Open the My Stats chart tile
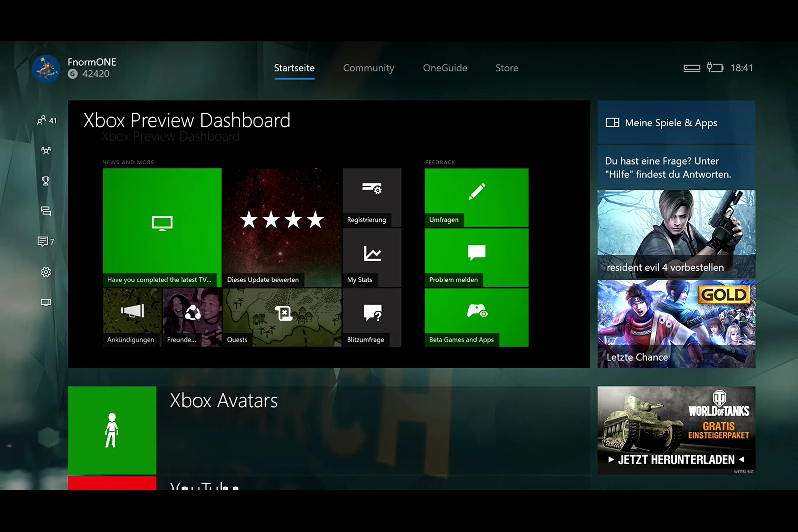This screenshot has width=798, height=532. (372, 258)
